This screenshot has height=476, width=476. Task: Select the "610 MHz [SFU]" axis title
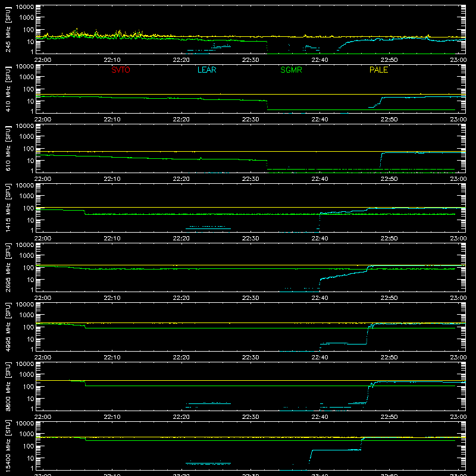[x=8, y=148]
